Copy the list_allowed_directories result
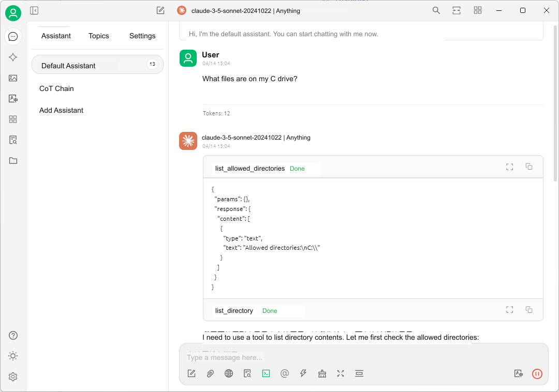 point(529,167)
